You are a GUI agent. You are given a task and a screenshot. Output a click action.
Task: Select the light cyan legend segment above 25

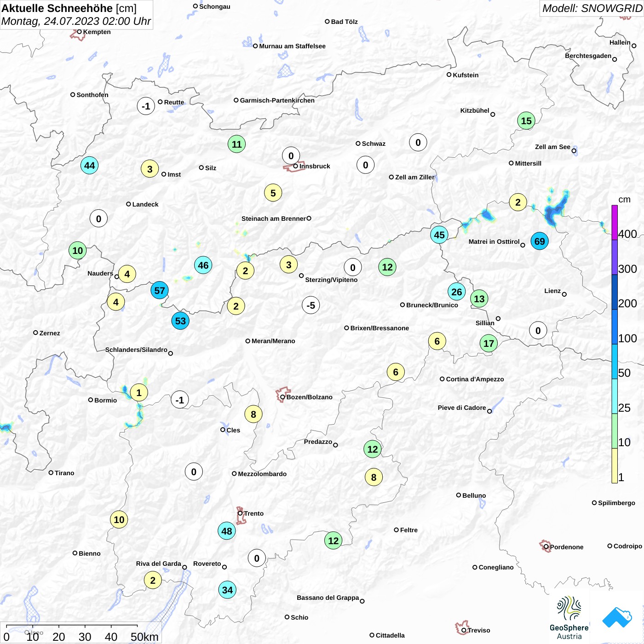[x=615, y=396]
